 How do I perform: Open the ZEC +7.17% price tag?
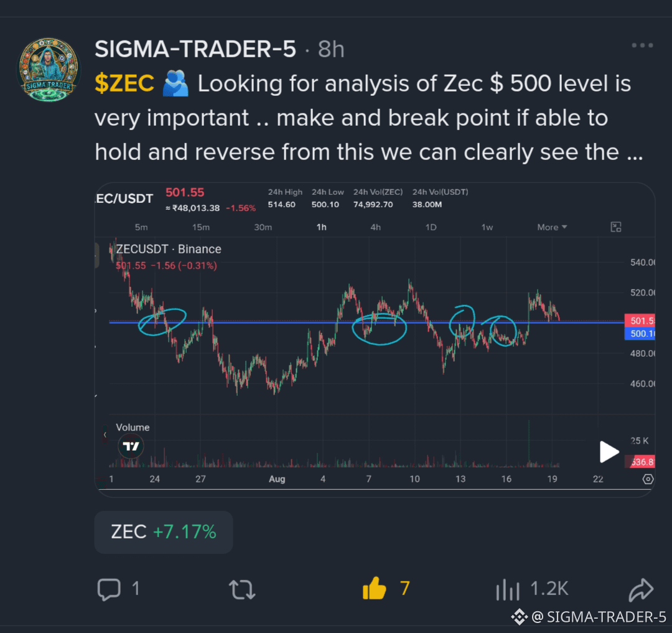[x=164, y=532]
